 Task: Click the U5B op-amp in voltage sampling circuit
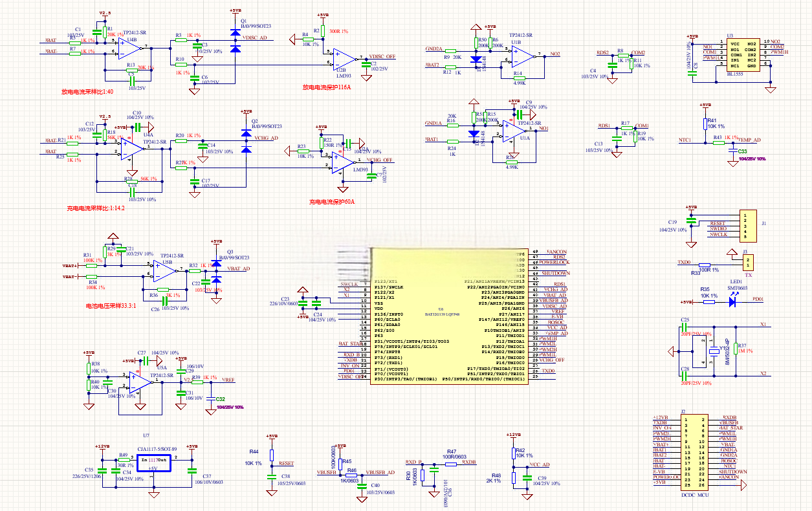click(167, 270)
